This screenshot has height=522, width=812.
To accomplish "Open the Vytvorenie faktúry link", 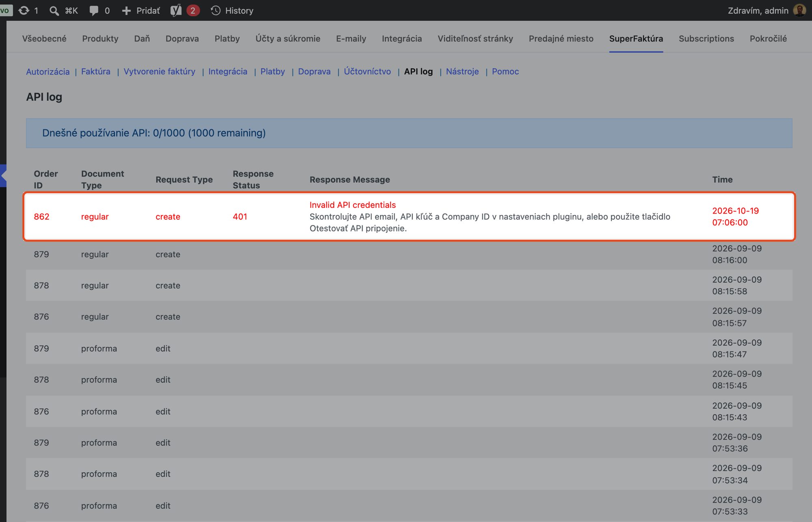I will (x=160, y=71).
